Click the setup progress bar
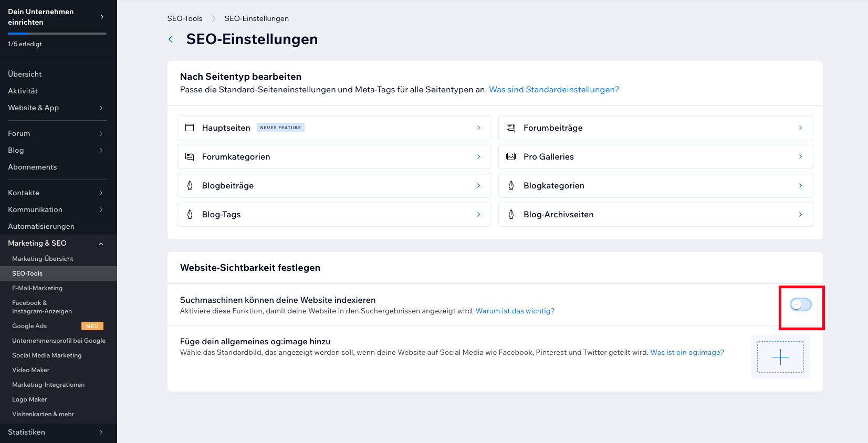 [x=57, y=34]
